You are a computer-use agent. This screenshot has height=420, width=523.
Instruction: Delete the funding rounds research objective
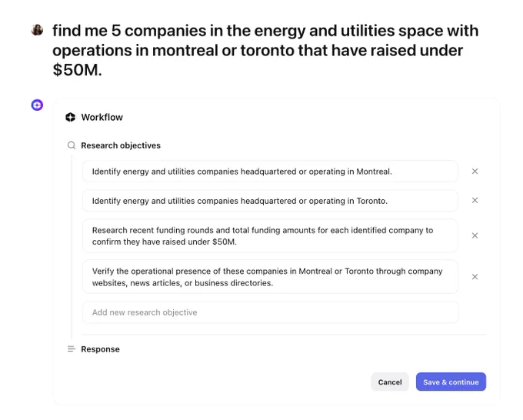[475, 235]
